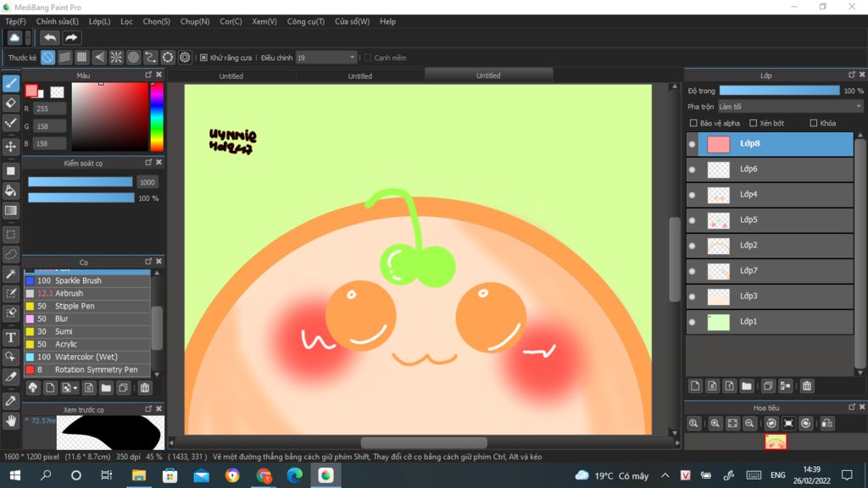Enable the Cạnh mềm checkbox

pyautogui.click(x=368, y=58)
